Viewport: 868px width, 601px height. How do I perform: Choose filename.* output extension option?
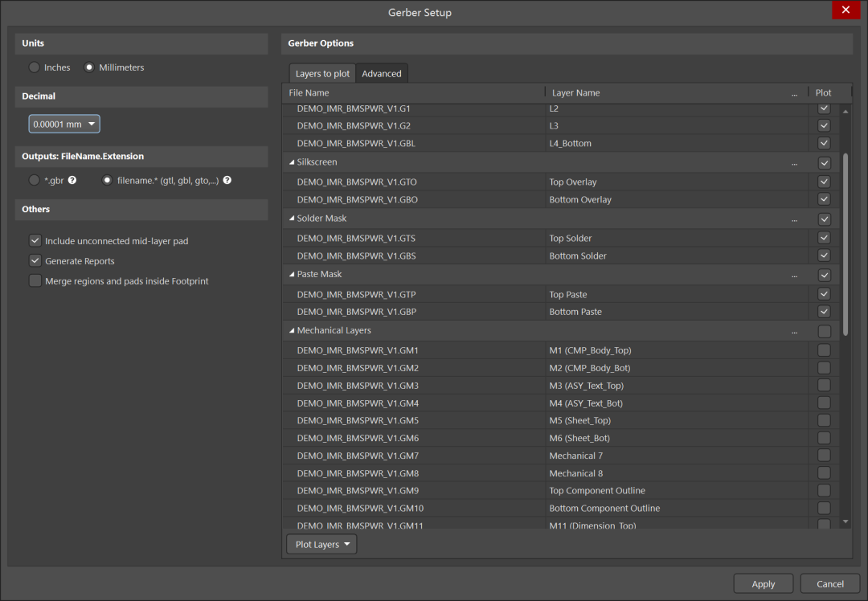click(107, 181)
